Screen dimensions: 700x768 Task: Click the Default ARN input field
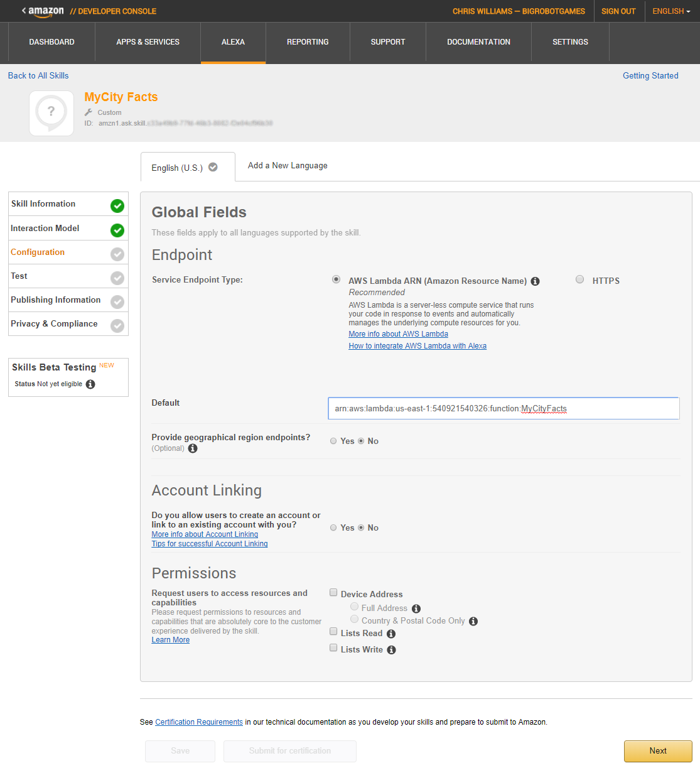[503, 408]
